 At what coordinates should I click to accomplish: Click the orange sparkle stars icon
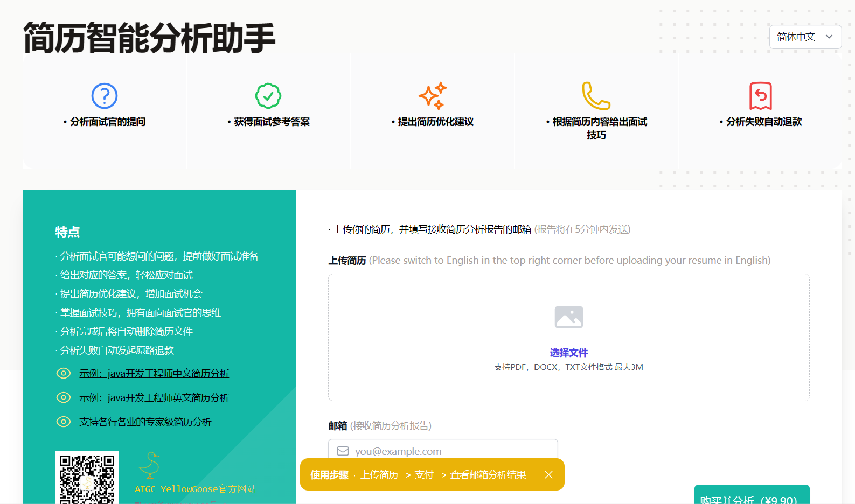433,96
